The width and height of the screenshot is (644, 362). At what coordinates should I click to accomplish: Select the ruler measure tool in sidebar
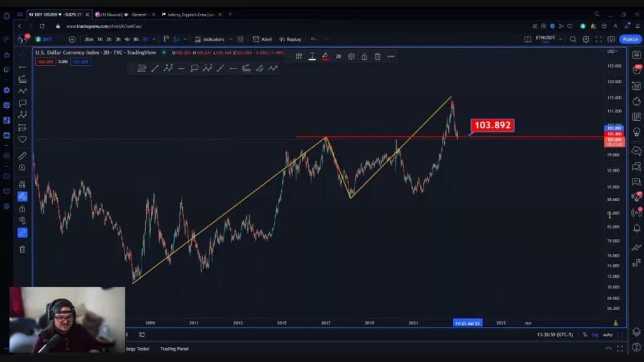coord(23,155)
